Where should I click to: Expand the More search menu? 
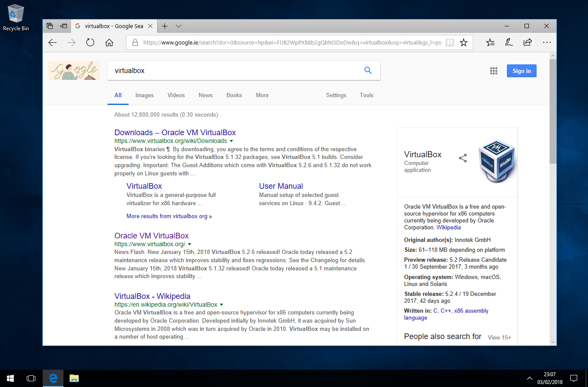click(262, 95)
